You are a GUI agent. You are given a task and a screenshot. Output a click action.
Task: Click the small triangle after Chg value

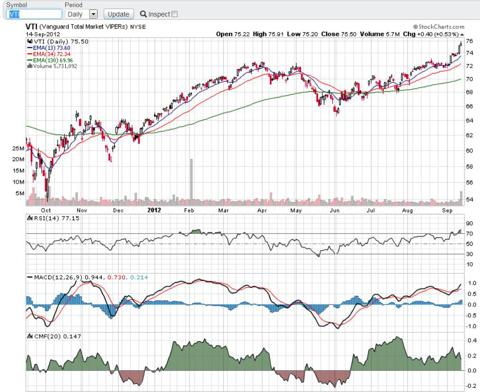(462, 34)
